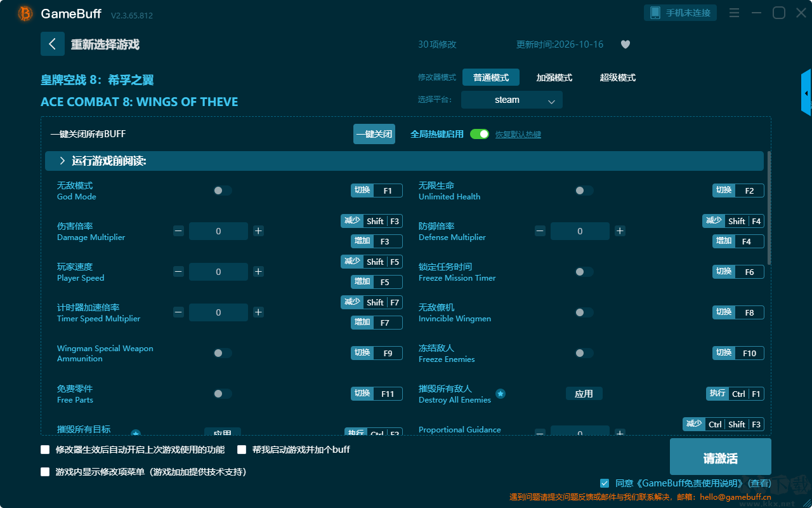Viewport: 812px width, 508px height.
Task: Click the 请激活 activate button
Action: point(721,457)
